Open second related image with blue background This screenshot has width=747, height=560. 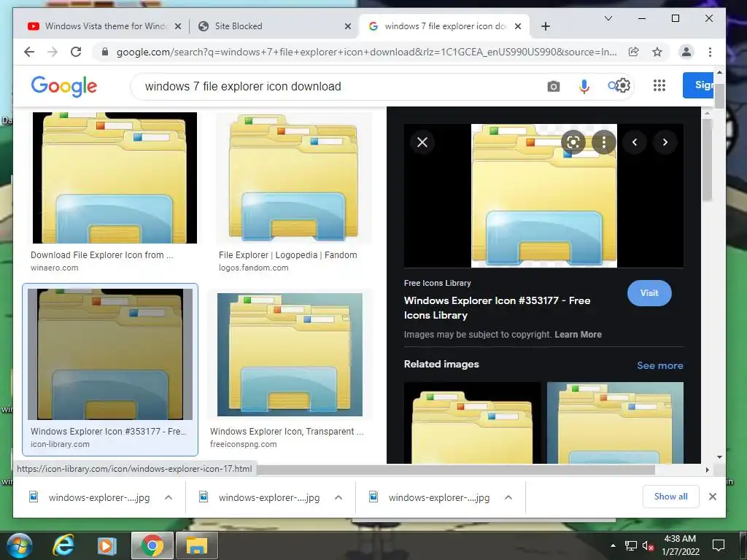pyautogui.click(x=615, y=423)
